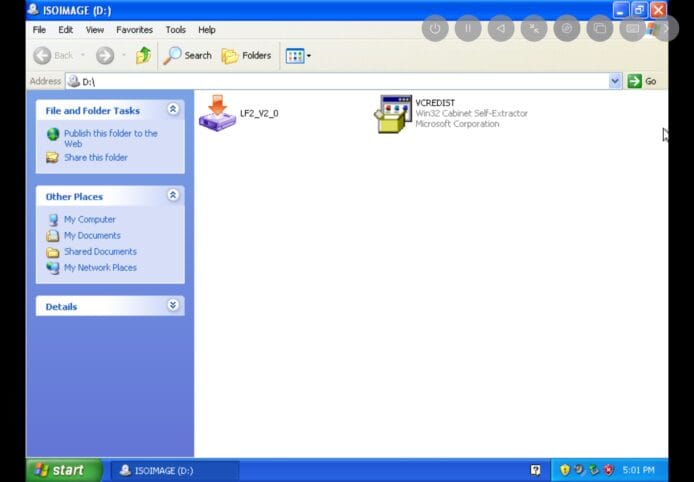Expand the Details panel
694x482 pixels.
point(173,306)
